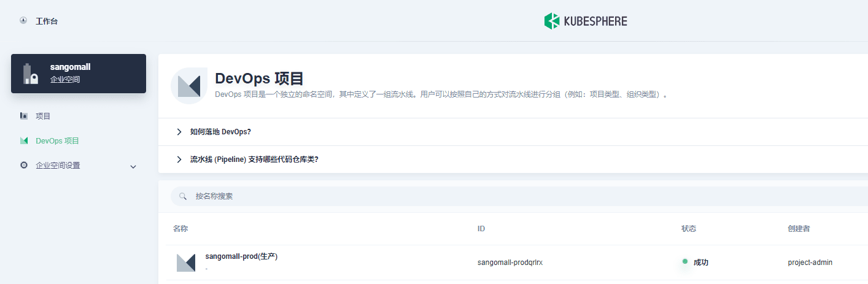The image size is (868, 284).
Task: Open the sangomall 企业空间 workspace card
Action: point(79,74)
